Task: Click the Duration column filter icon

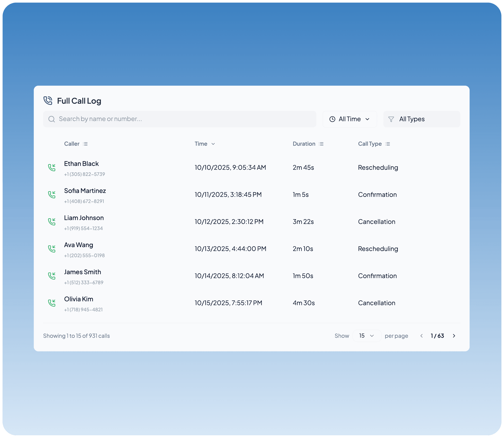Action: [321, 144]
